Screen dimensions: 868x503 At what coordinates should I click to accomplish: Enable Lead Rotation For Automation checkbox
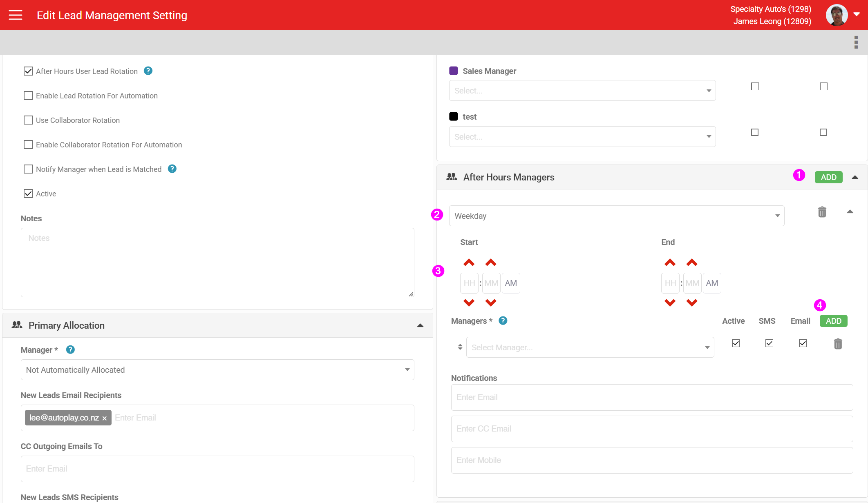28,96
